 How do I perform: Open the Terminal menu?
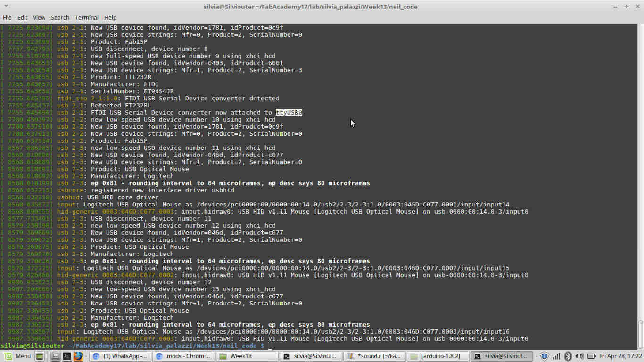(x=87, y=17)
